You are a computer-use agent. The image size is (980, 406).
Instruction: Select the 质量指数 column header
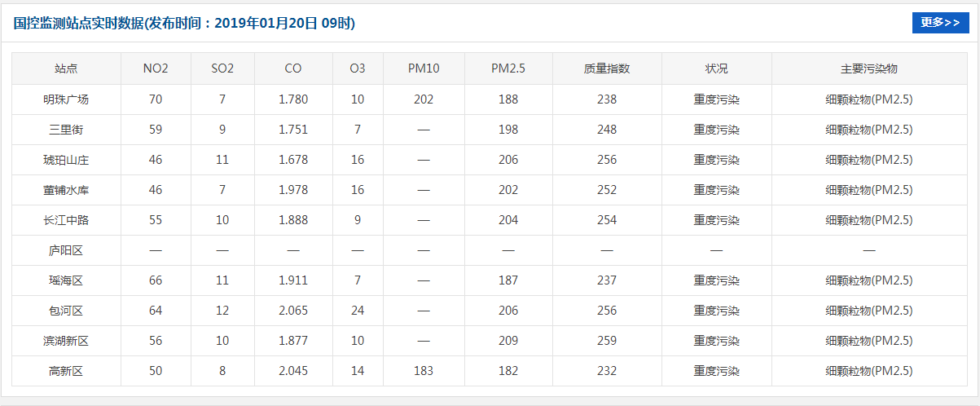[607, 69]
